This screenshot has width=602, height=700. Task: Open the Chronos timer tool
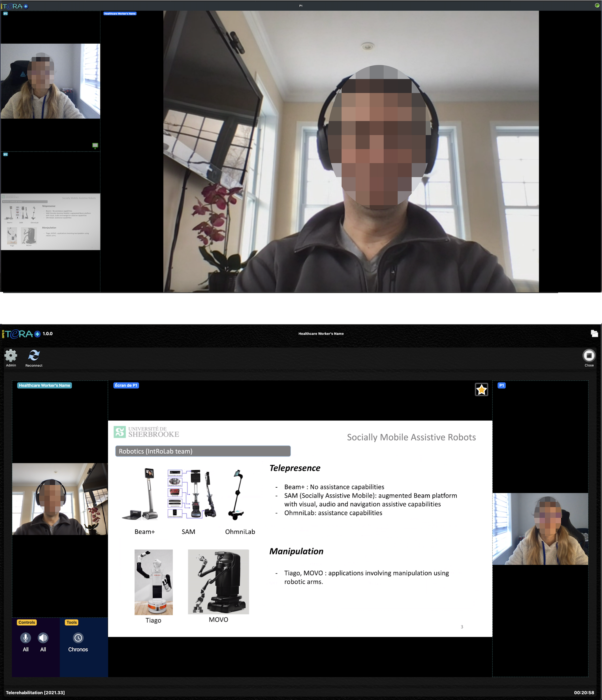(78, 638)
